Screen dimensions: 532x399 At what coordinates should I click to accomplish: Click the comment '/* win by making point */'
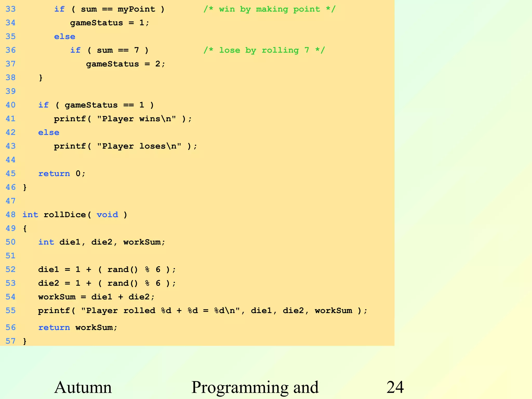[x=269, y=9]
